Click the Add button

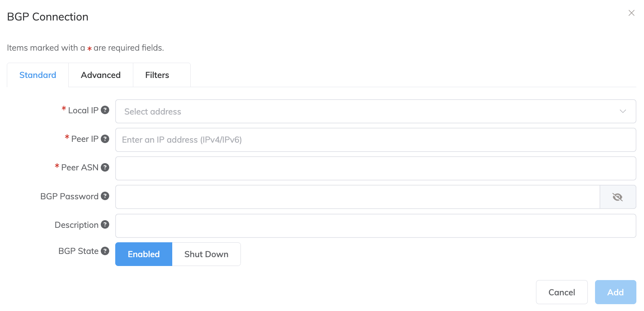tap(615, 292)
